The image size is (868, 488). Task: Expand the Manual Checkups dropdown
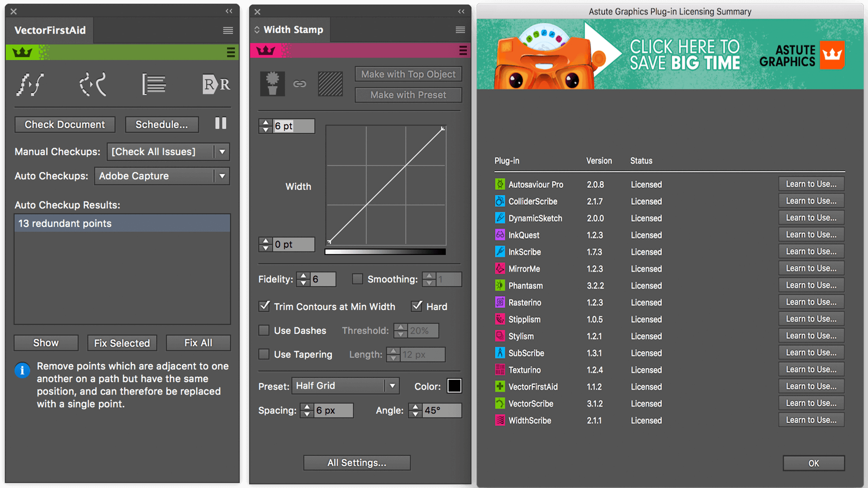[222, 152]
